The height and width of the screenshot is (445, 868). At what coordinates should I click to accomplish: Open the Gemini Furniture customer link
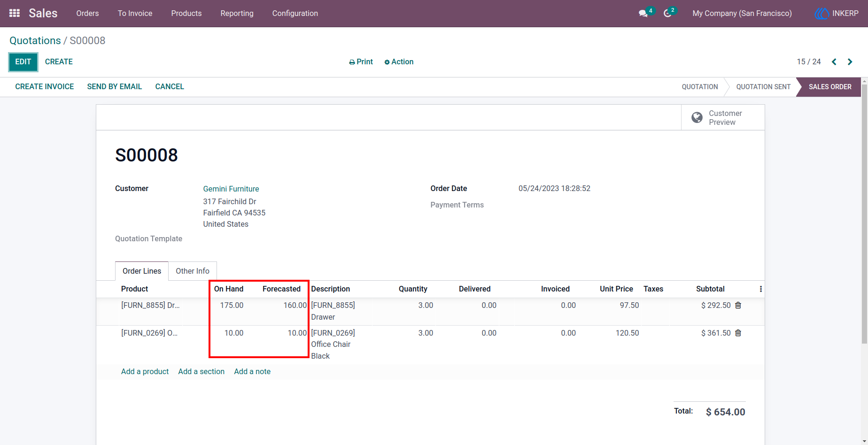click(231, 189)
